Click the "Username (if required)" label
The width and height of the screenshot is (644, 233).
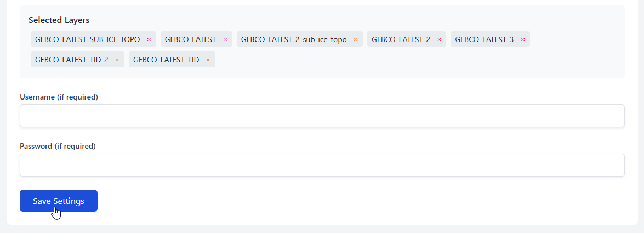pyautogui.click(x=59, y=97)
